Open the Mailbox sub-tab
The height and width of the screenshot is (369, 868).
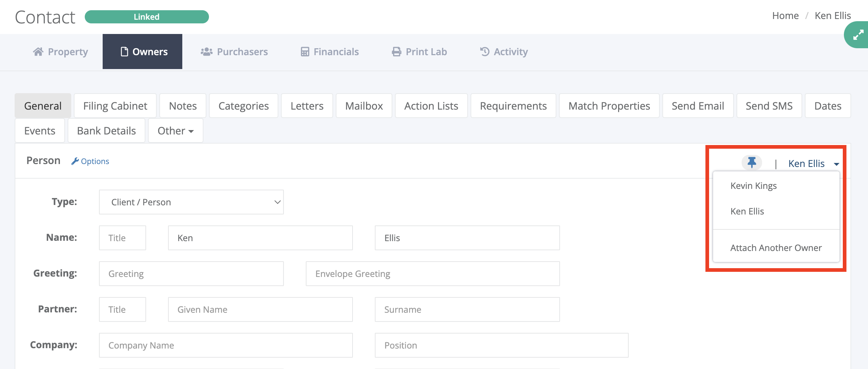(x=364, y=106)
